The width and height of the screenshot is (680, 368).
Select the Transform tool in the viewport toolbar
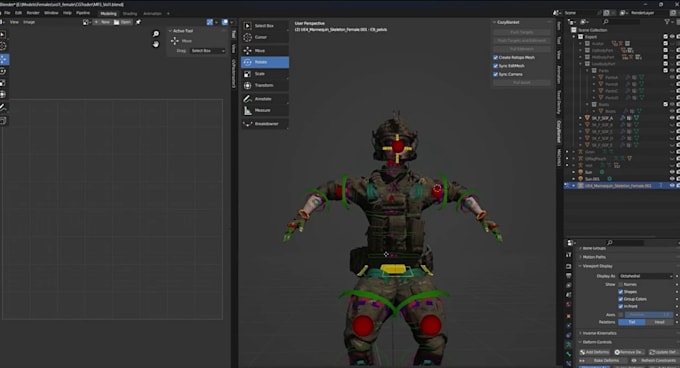[x=265, y=85]
